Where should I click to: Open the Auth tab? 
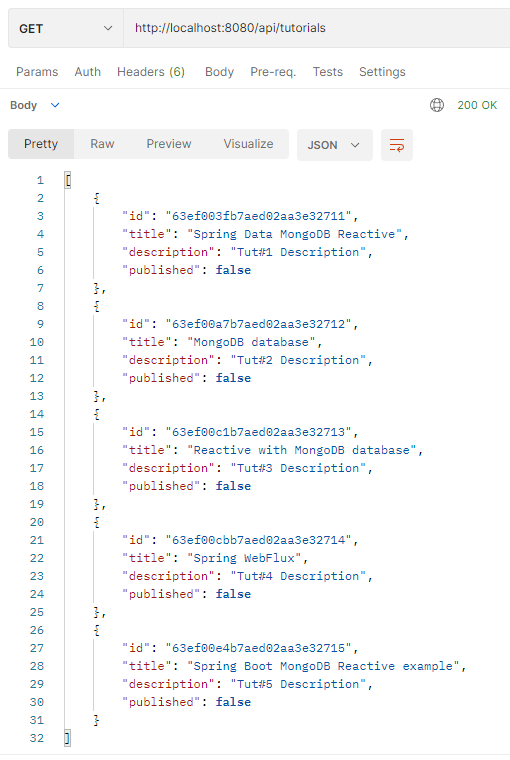(x=88, y=72)
